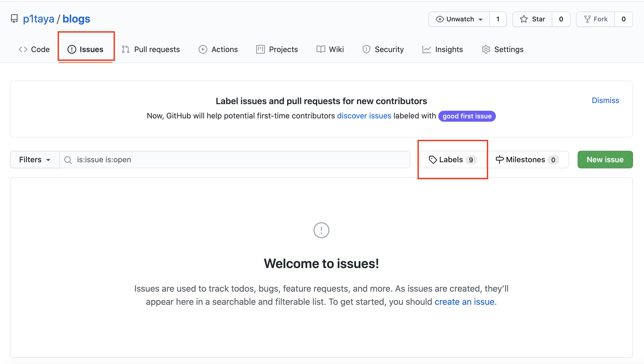Switch to the Code tab
Screen dimensions: 644x364
pyautogui.click(x=34, y=49)
